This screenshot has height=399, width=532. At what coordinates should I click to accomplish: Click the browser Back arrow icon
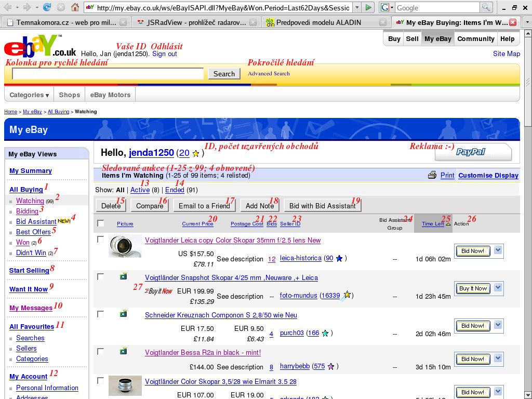8,7
